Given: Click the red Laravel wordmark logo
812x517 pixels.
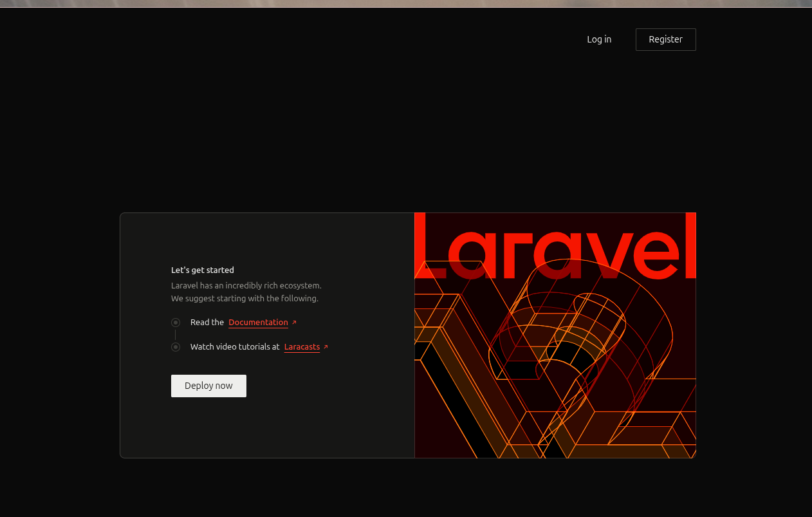Looking at the screenshot, I should coord(555,246).
